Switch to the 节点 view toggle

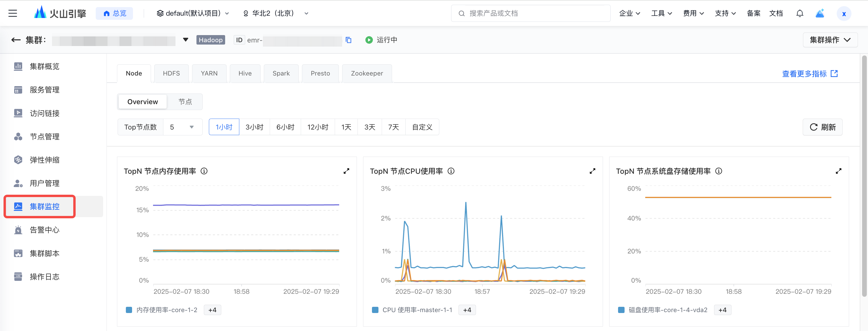coord(185,101)
